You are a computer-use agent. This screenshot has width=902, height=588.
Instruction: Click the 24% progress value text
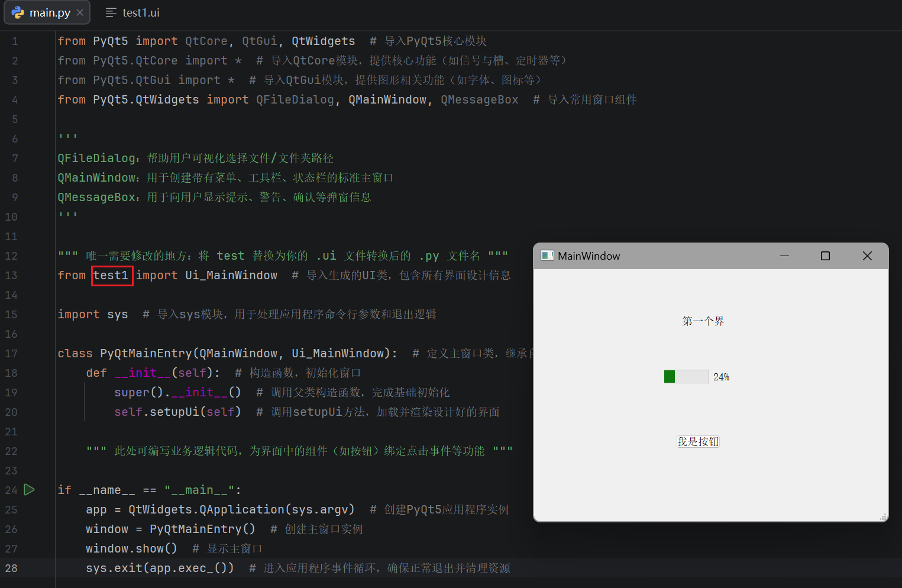point(721,377)
